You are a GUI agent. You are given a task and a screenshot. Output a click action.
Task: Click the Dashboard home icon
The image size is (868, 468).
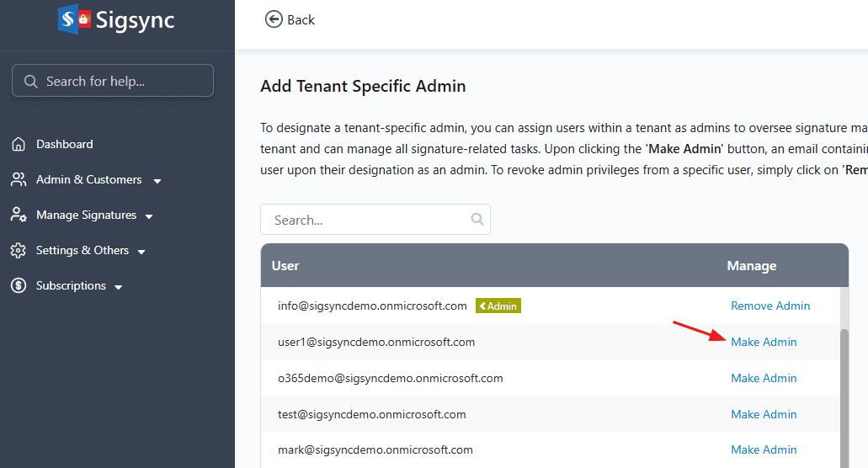[19, 144]
